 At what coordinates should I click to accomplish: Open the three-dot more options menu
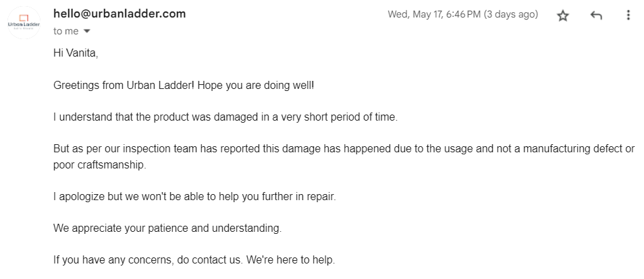coord(628,15)
